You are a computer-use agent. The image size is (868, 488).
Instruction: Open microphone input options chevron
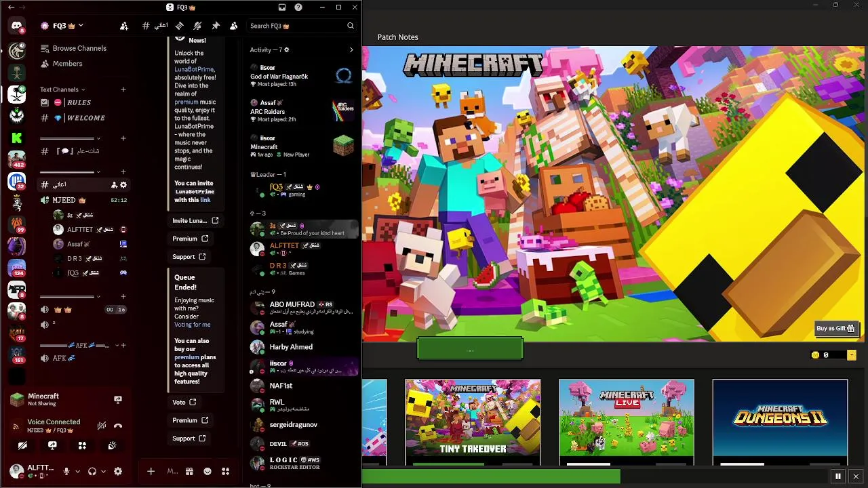77,471
